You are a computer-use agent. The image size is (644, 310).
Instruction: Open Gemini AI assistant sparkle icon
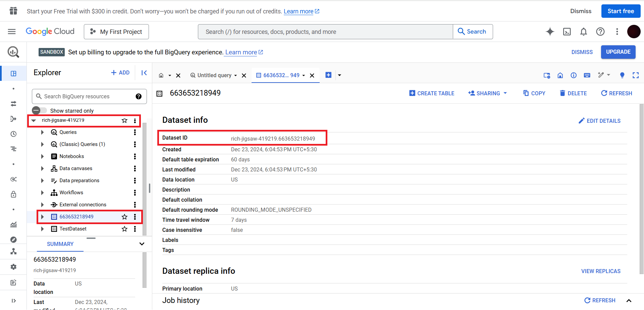tap(550, 32)
